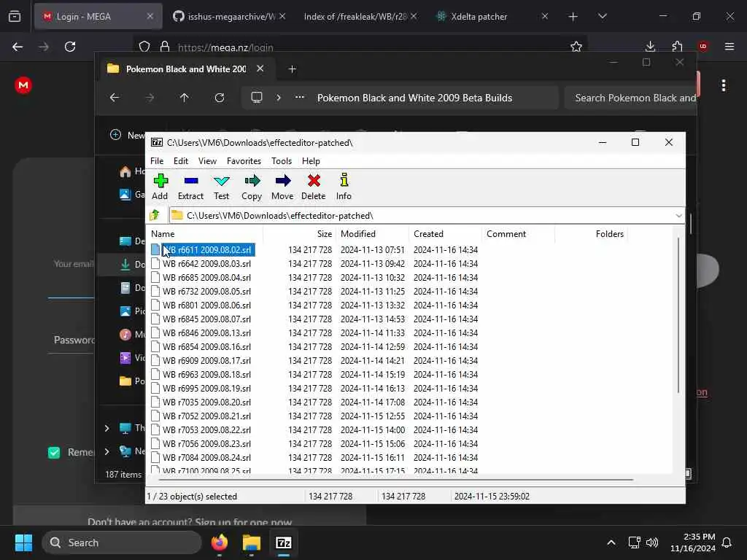Click the Info toolbar icon in 7-Zip
This screenshot has width=747, height=560.
344,187
